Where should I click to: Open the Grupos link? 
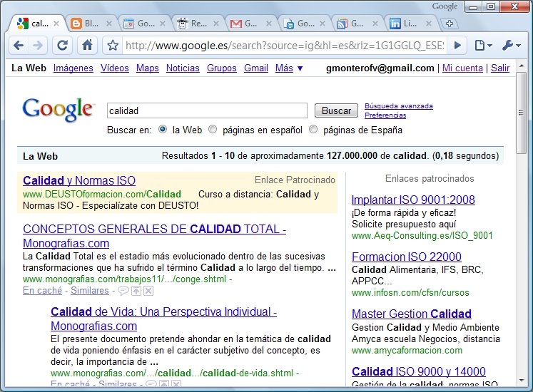pos(222,68)
